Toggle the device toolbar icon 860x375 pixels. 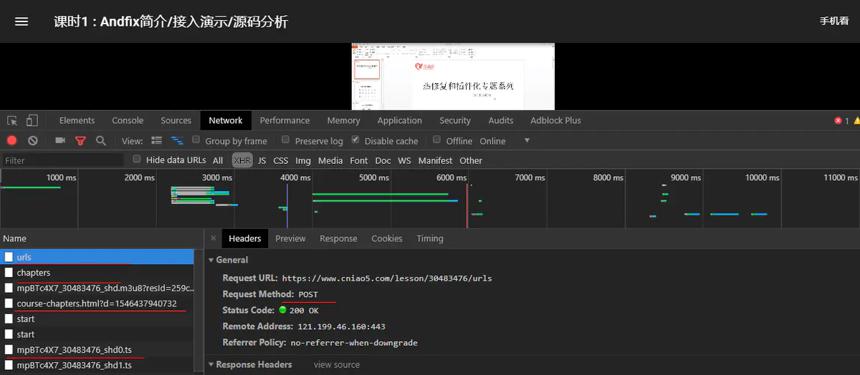[x=32, y=121]
